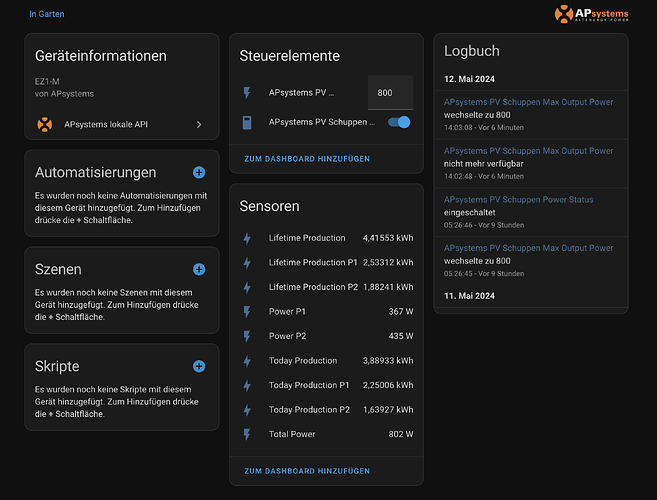Click the lightning icon beside APsystems PV max output
Viewport: 657px width, 500px height.
click(247, 93)
